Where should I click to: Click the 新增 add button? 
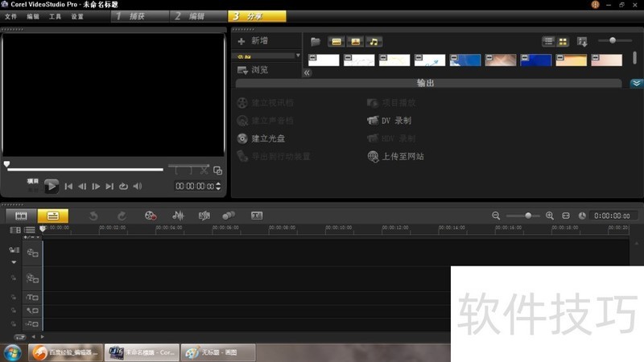(253, 41)
